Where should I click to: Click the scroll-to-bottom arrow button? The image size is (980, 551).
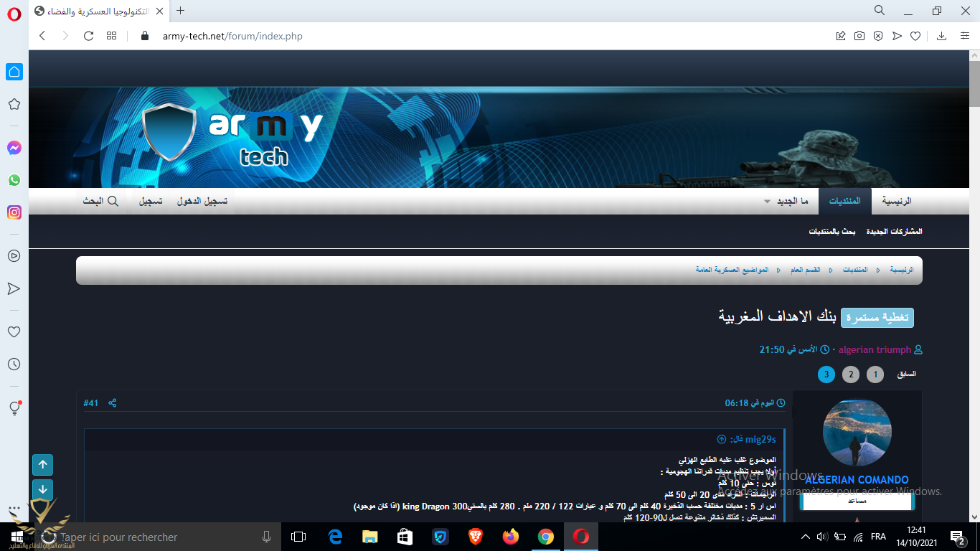[x=42, y=490]
